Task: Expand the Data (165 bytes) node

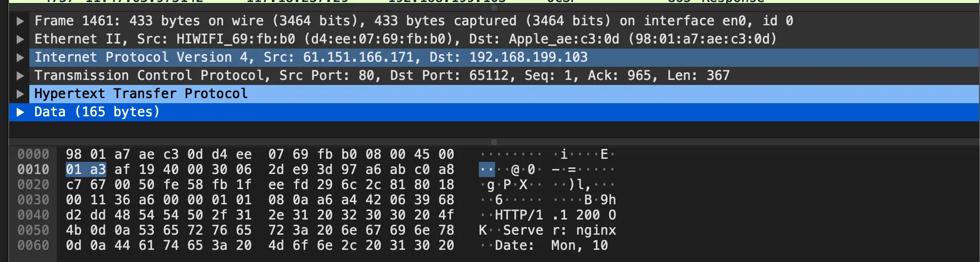Action: tap(20, 112)
